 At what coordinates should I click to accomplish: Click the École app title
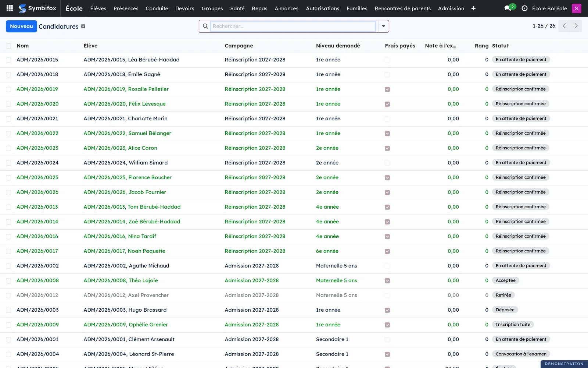pos(74,8)
